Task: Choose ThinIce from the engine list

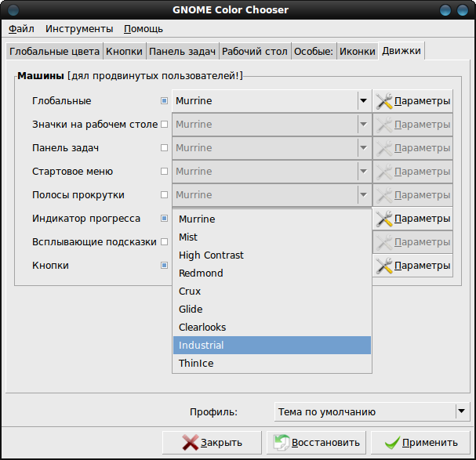Action: click(x=272, y=363)
